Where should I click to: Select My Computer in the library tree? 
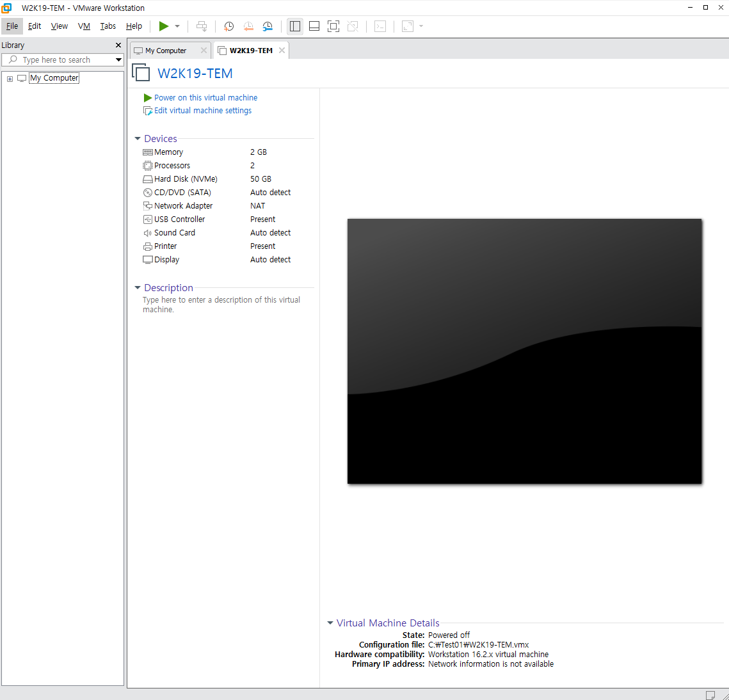(x=54, y=78)
